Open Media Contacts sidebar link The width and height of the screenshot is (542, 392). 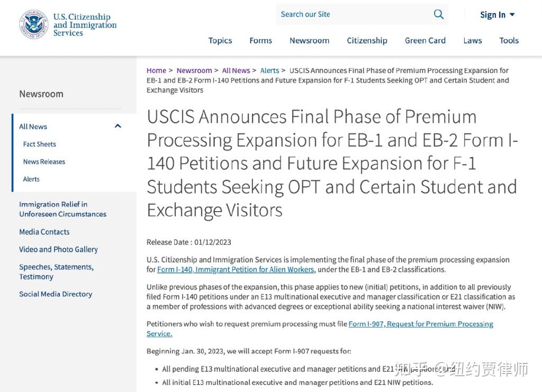coord(44,232)
